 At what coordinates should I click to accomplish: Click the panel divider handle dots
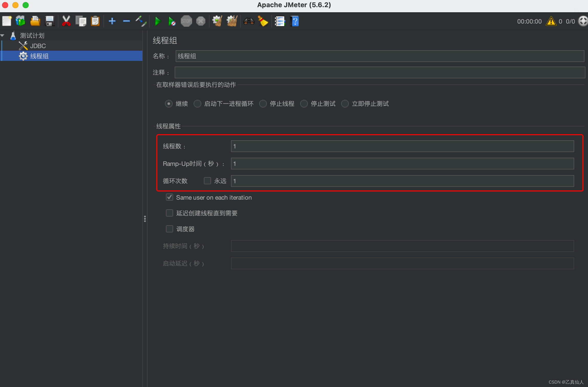point(145,219)
